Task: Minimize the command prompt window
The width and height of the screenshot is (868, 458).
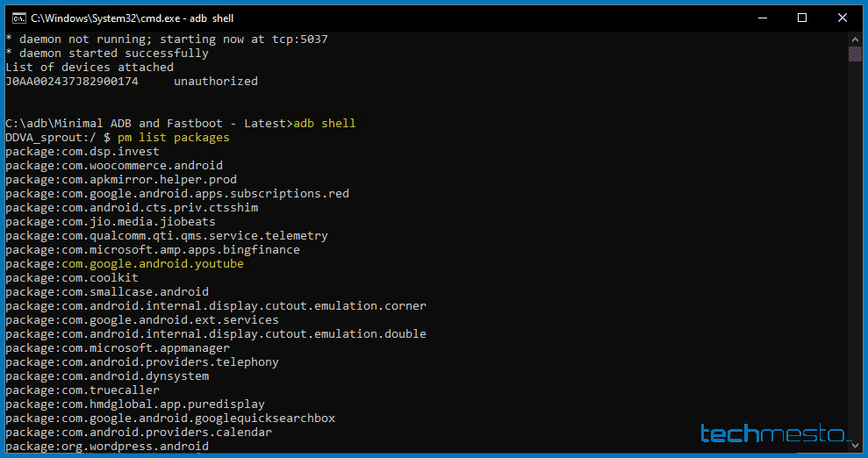Action: tap(761, 18)
